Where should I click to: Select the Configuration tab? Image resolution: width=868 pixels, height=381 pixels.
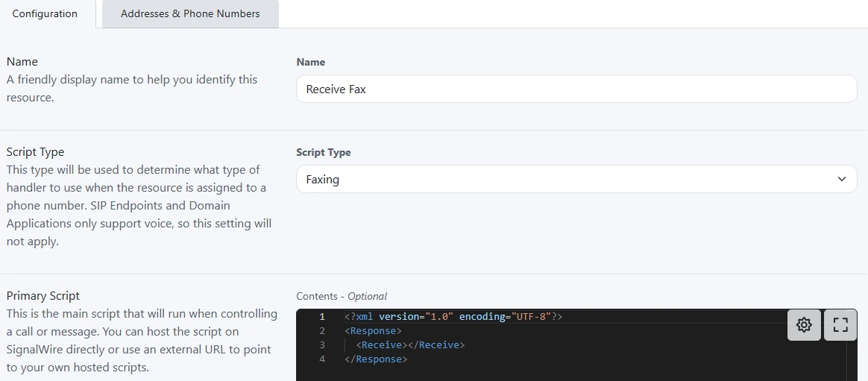45,14
